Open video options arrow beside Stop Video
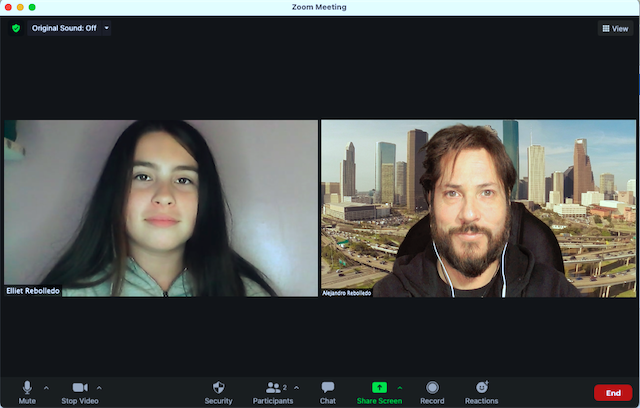The width and height of the screenshot is (640, 408). pos(99,388)
